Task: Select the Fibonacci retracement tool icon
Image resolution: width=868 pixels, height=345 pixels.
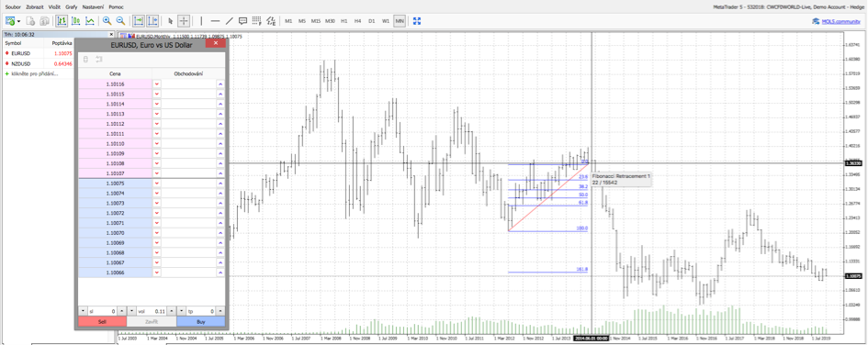Action: coord(256,21)
